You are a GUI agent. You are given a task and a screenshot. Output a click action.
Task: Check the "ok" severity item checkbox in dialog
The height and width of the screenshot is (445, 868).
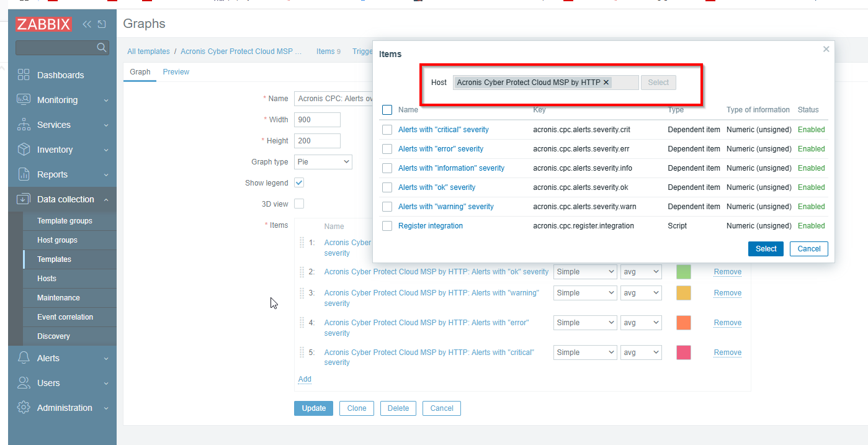pyautogui.click(x=387, y=187)
